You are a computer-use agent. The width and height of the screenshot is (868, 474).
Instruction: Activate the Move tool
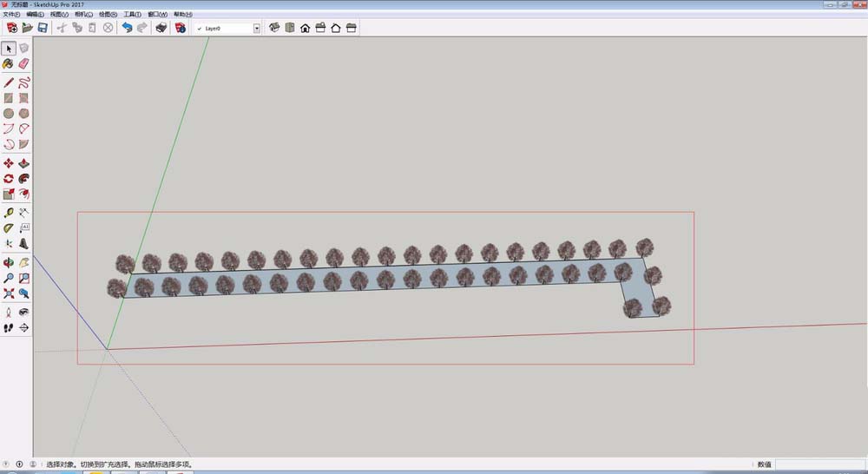[x=9, y=163]
